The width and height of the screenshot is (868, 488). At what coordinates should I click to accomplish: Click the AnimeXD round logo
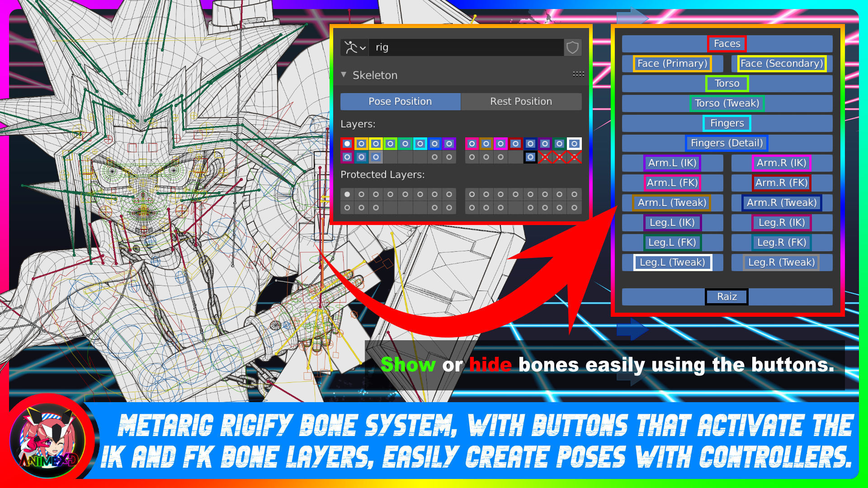[x=47, y=441]
